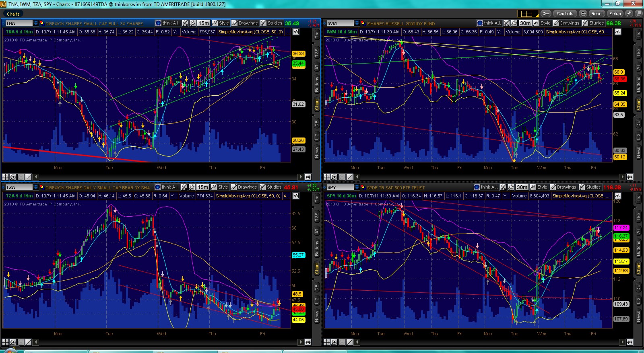Click the pin icon next to Setup
Viewport: 644px width, 353px height.
(x=629, y=14)
